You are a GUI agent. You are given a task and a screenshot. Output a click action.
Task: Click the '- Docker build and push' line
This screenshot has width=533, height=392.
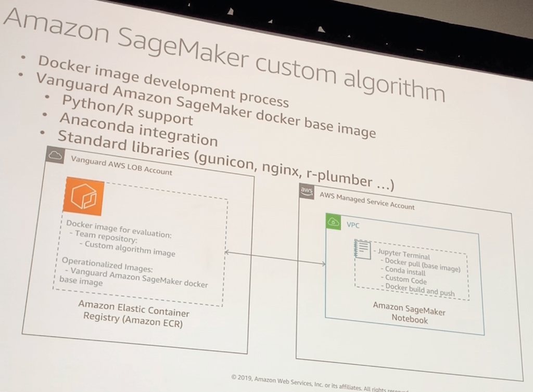(418, 290)
